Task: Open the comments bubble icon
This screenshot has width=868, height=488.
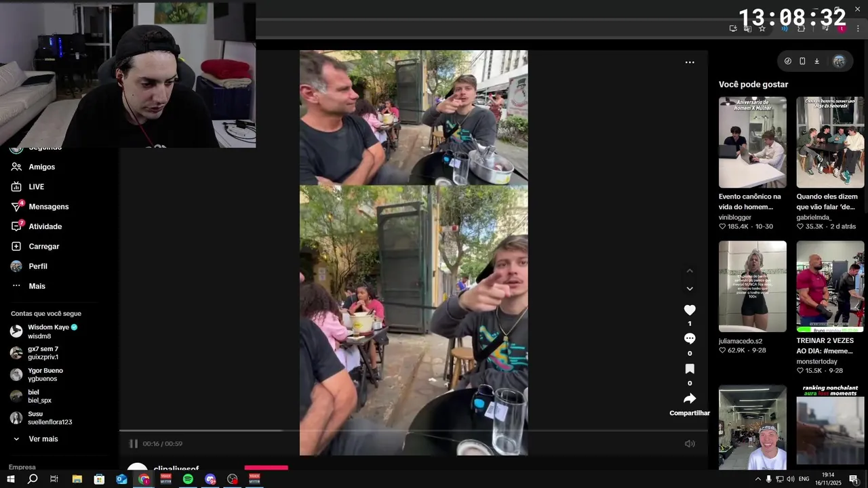Action: (690, 339)
